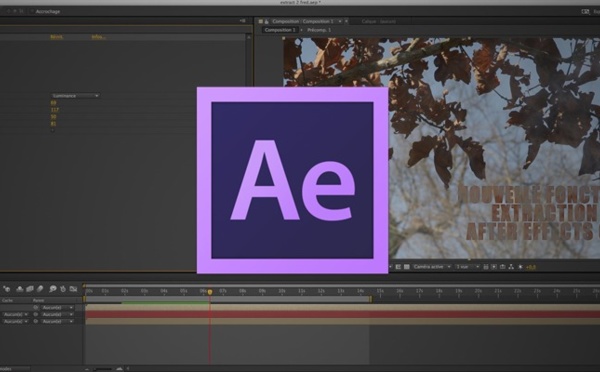Open the 1 vue view layout dropdown
Viewport: 600px width, 372px height.
[467, 267]
